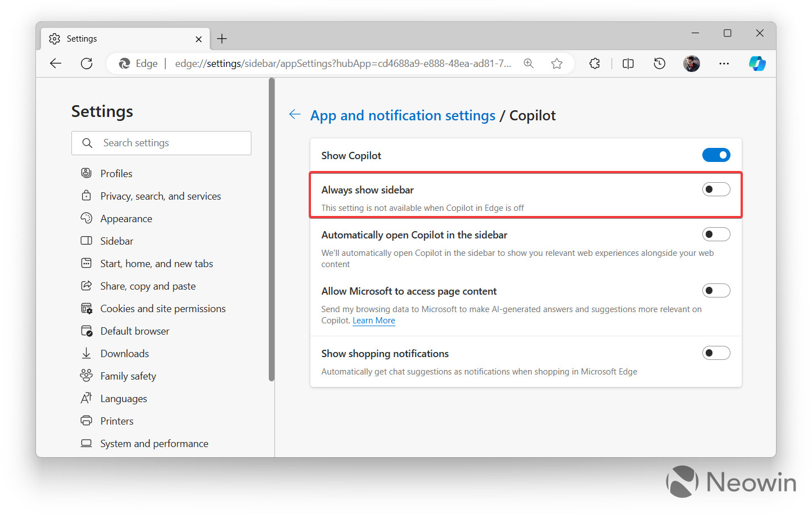The image size is (812, 514).
Task: Click the Printers icon
Action: [86, 421]
